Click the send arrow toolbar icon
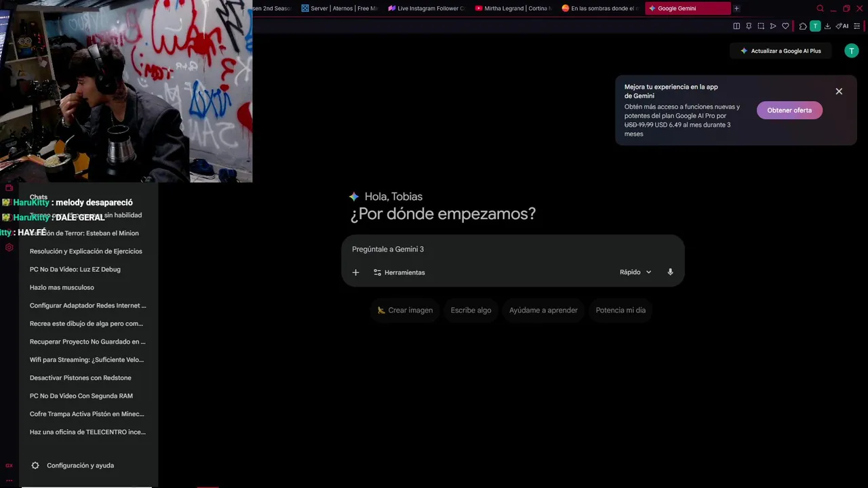 (773, 26)
